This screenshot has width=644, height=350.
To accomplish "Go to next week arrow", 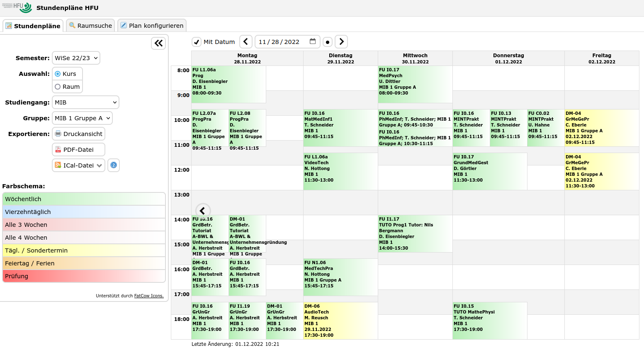I will click(x=341, y=41).
